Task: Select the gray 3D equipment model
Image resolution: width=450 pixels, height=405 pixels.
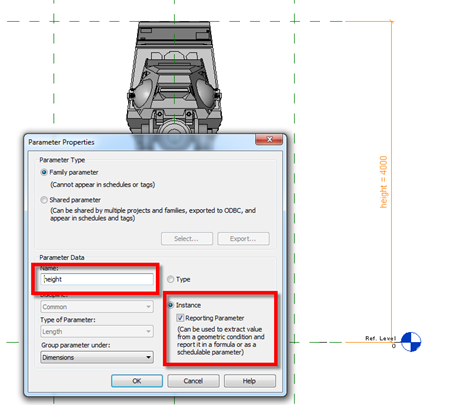Action: [x=174, y=78]
